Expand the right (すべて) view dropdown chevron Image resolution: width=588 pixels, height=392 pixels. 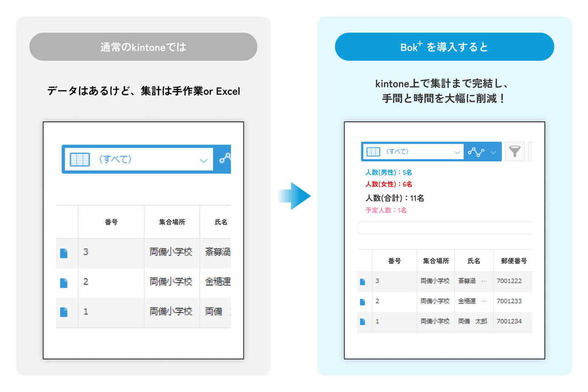pyautogui.click(x=457, y=152)
